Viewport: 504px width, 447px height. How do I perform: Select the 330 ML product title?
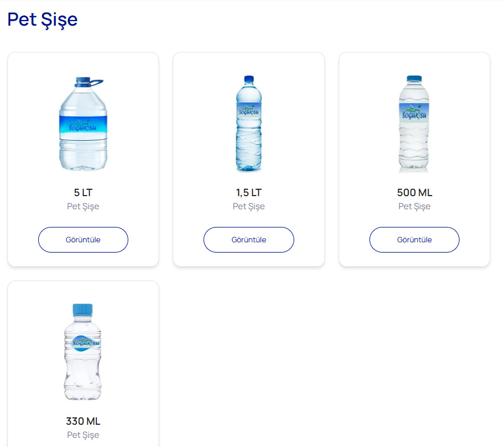(x=83, y=421)
